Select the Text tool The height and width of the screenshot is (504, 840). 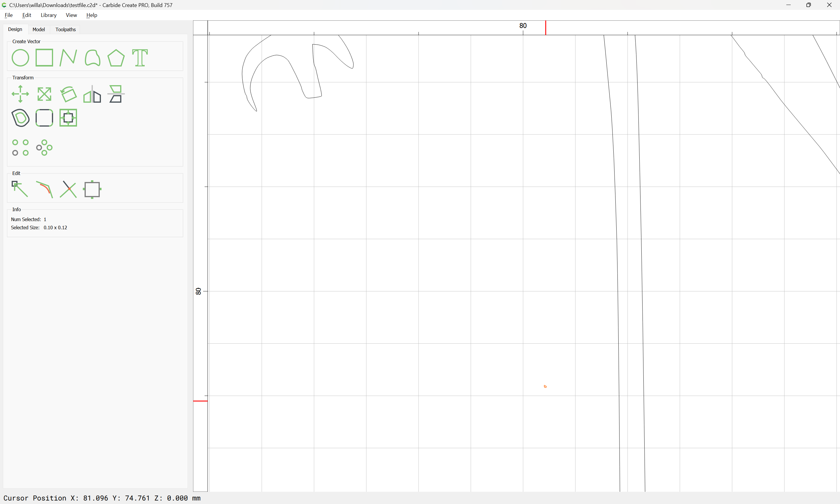pyautogui.click(x=140, y=58)
